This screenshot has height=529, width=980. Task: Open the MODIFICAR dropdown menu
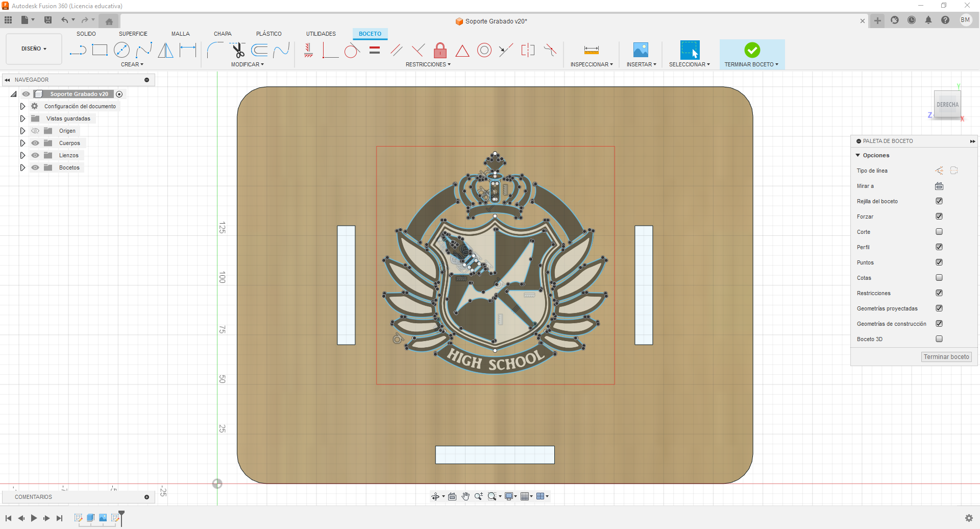click(248, 64)
